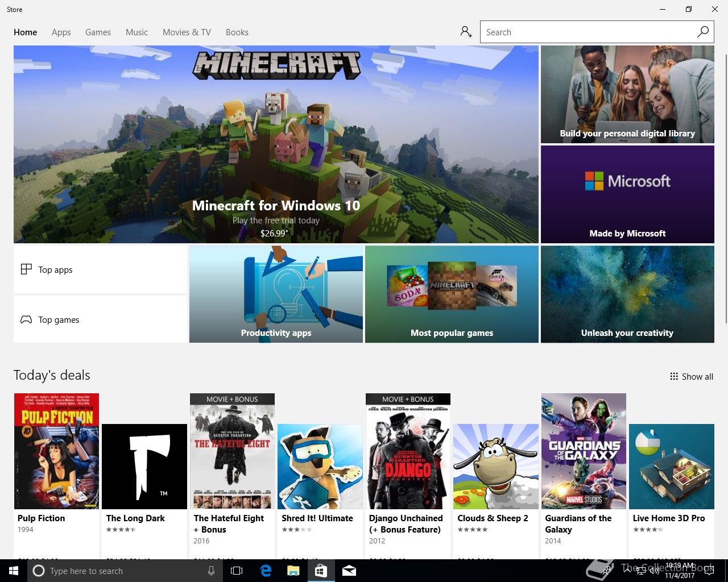Open the Shred It! Ultimate app icon
The width and height of the screenshot is (728, 582).
click(x=320, y=467)
